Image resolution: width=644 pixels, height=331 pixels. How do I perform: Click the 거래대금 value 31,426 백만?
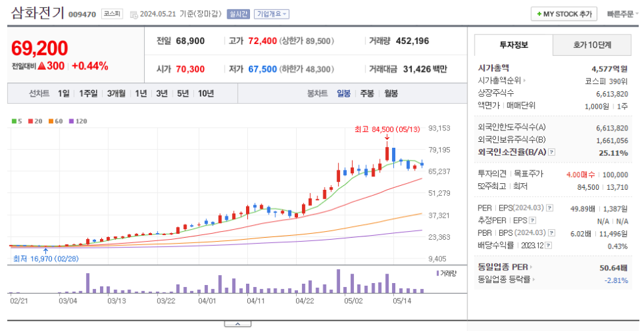tap(425, 69)
